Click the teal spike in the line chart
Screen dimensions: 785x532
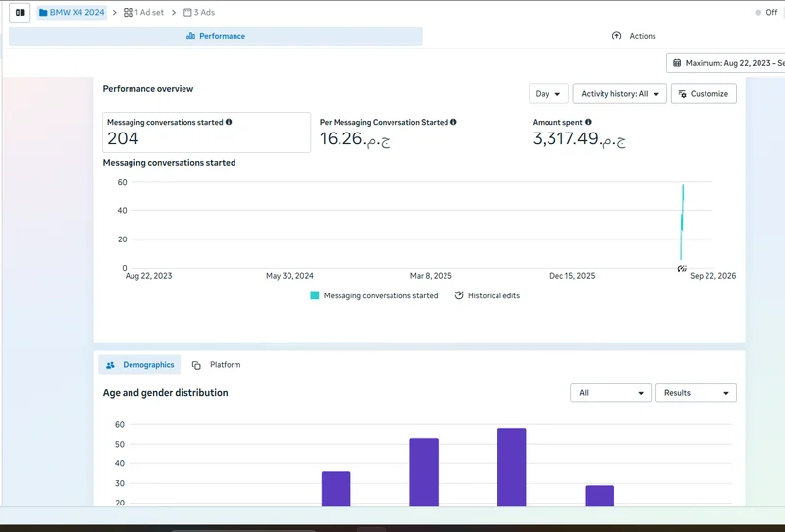(x=682, y=221)
